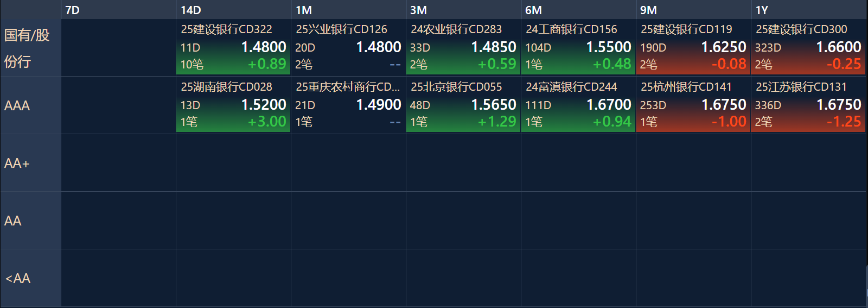The image size is (868, 308).
Task: Select the 3M column header
Action: pyautogui.click(x=463, y=10)
